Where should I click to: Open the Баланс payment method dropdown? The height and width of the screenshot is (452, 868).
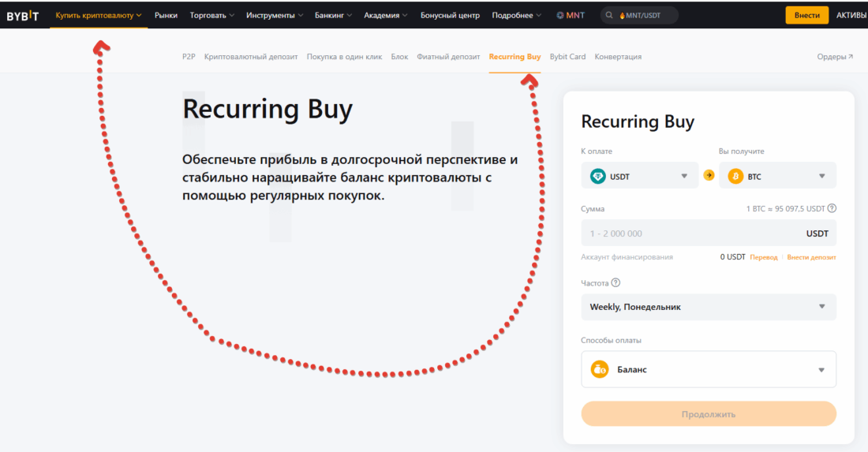pos(709,369)
